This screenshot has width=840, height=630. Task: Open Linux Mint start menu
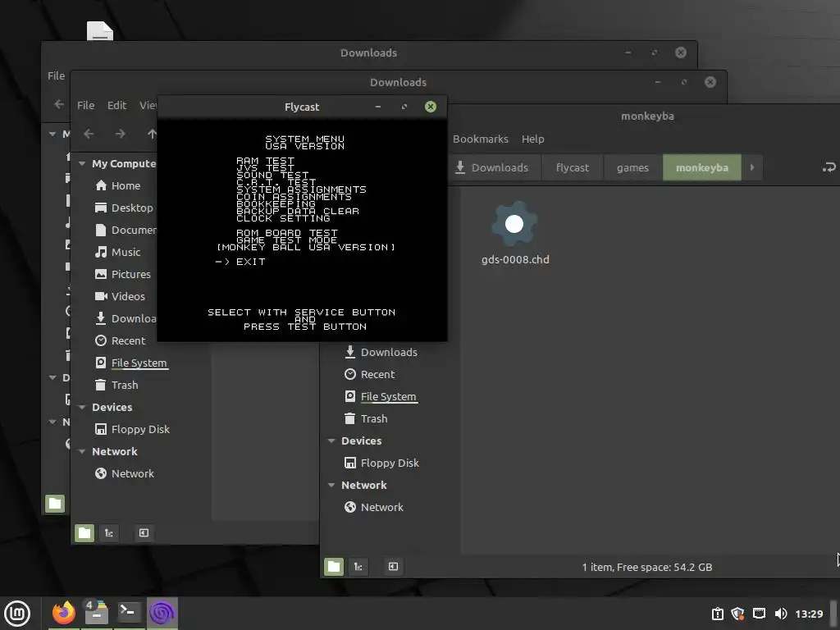point(17,614)
